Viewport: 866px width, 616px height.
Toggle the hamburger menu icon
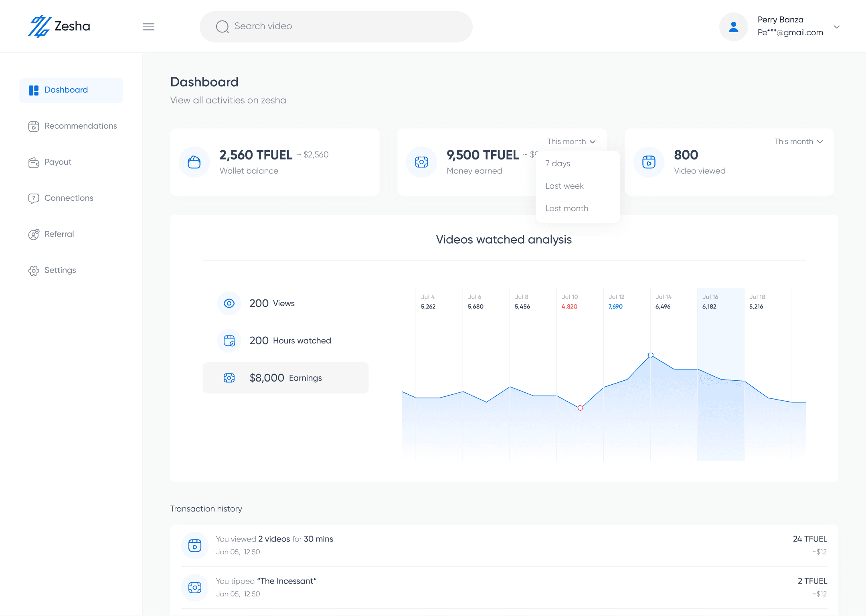pyautogui.click(x=148, y=27)
